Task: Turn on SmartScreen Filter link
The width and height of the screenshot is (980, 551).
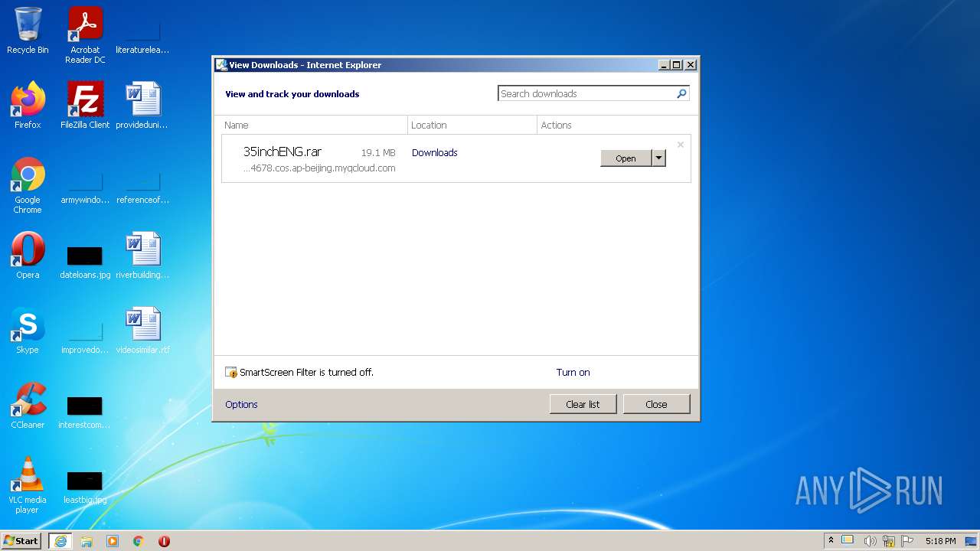Action: pyautogui.click(x=573, y=372)
